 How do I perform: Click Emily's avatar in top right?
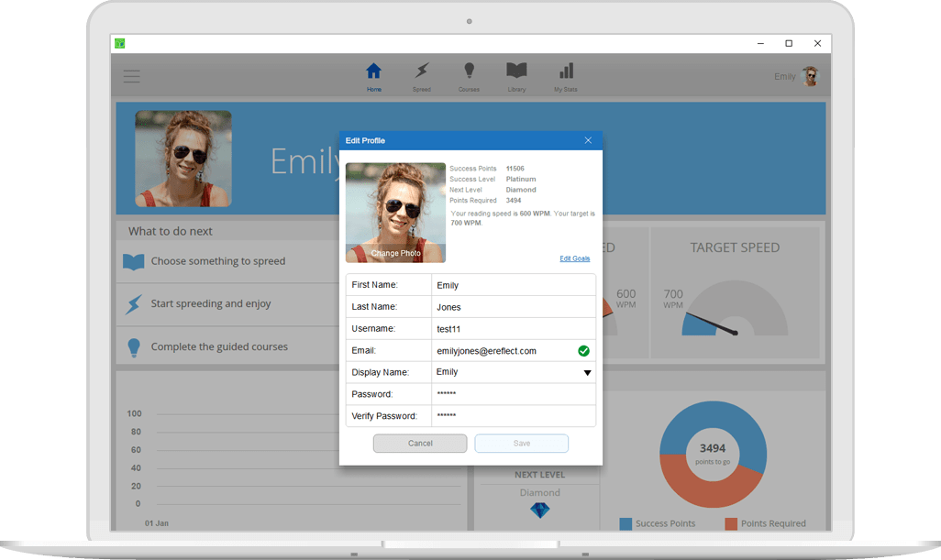tap(810, 76)
